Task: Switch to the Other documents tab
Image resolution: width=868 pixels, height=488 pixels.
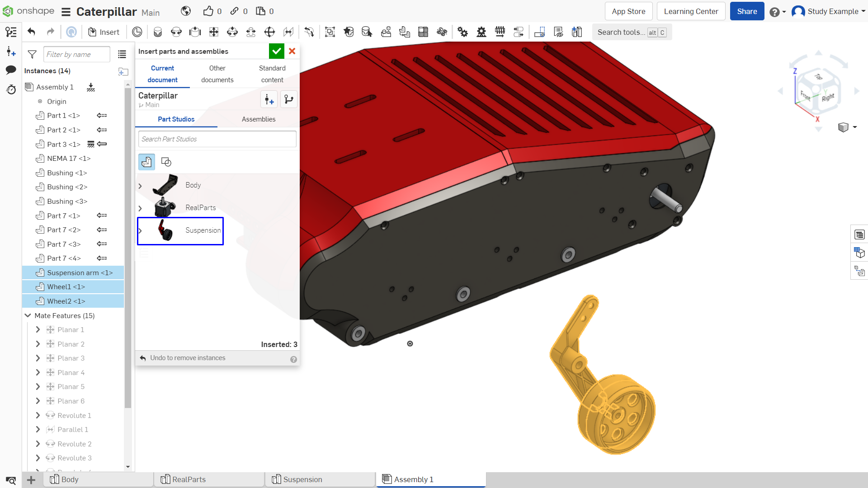Action: coord(217,74)
